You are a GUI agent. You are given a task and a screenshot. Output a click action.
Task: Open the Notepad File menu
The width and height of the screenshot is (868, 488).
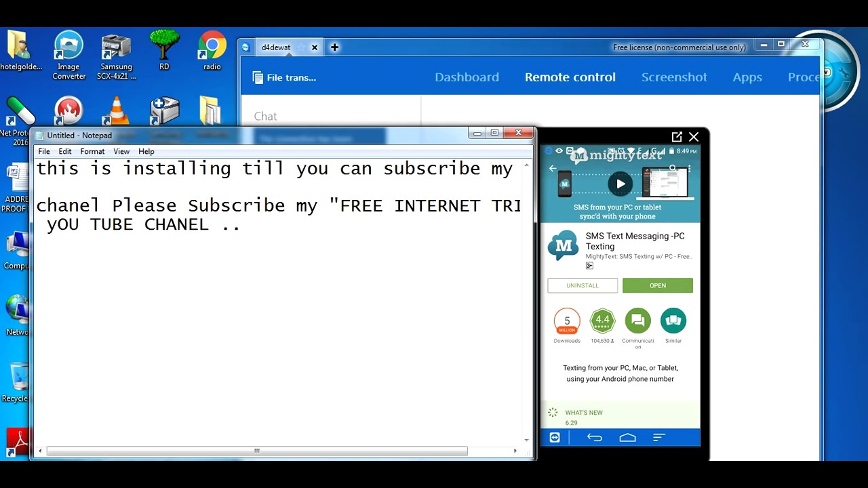[44, 151]
